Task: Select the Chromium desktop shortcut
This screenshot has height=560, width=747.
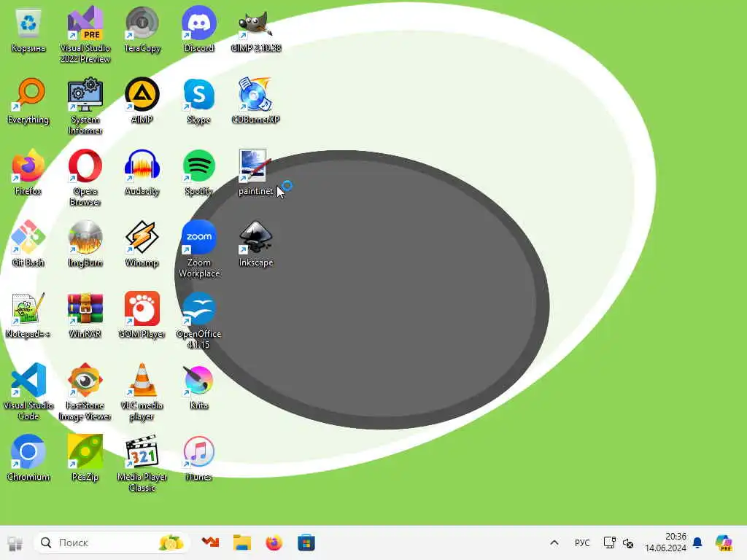Action: click(x=28, y=458)
